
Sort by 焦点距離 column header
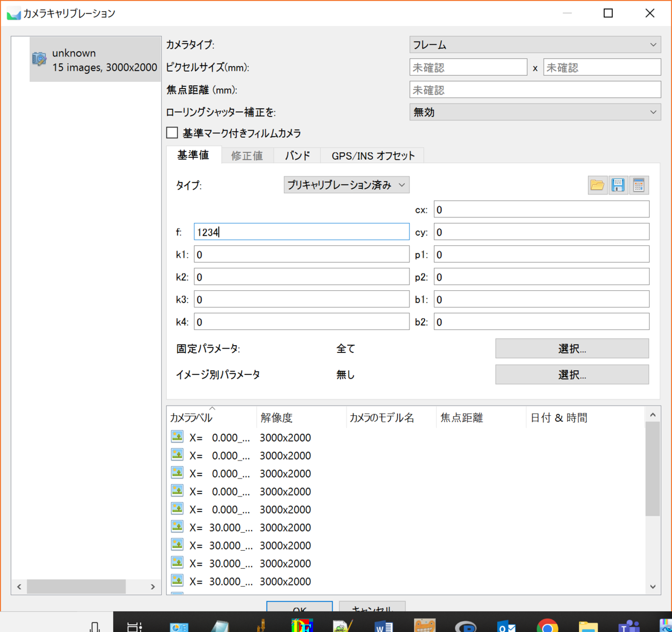pos(480,417)
